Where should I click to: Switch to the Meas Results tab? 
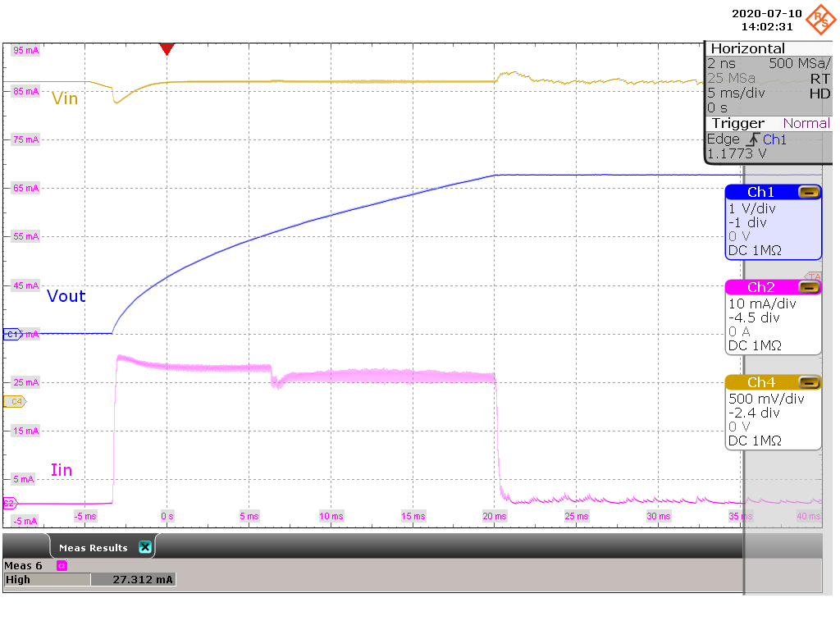point(93,546)
